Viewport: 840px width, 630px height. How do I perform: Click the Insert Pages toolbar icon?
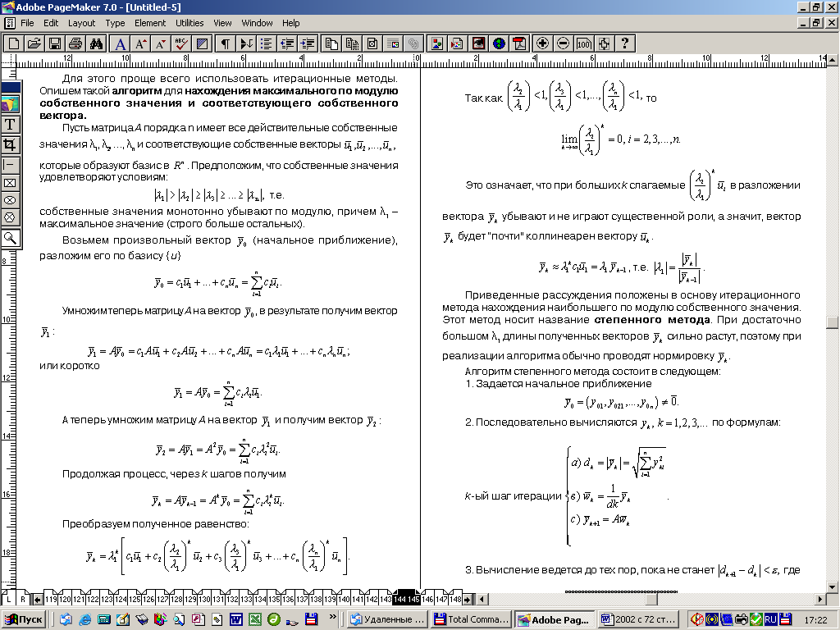[331, 43]
